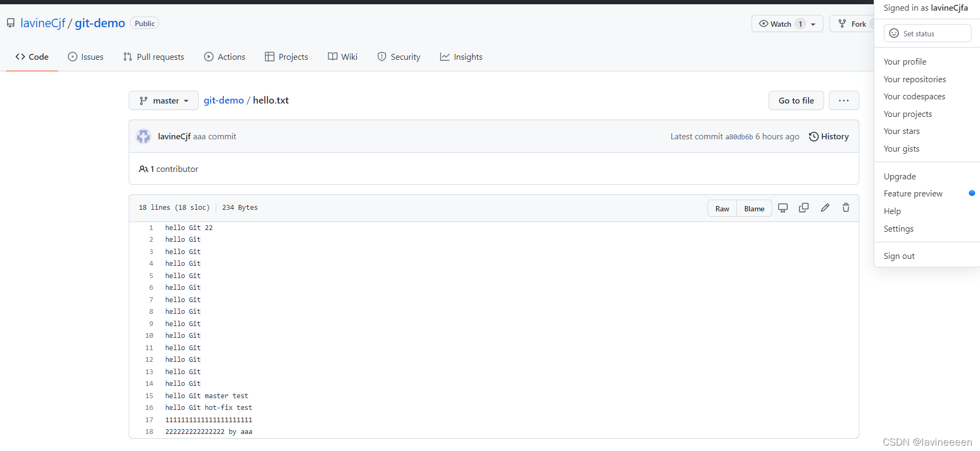Select Upgrade in the user menu
The height and width of the screenshot is (451, 980).
tap(900, 177)
